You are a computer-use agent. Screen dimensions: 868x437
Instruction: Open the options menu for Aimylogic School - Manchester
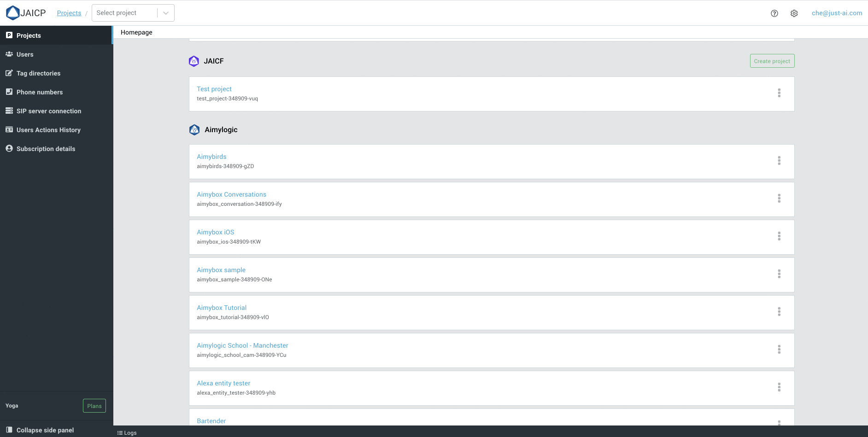(779, 350)
